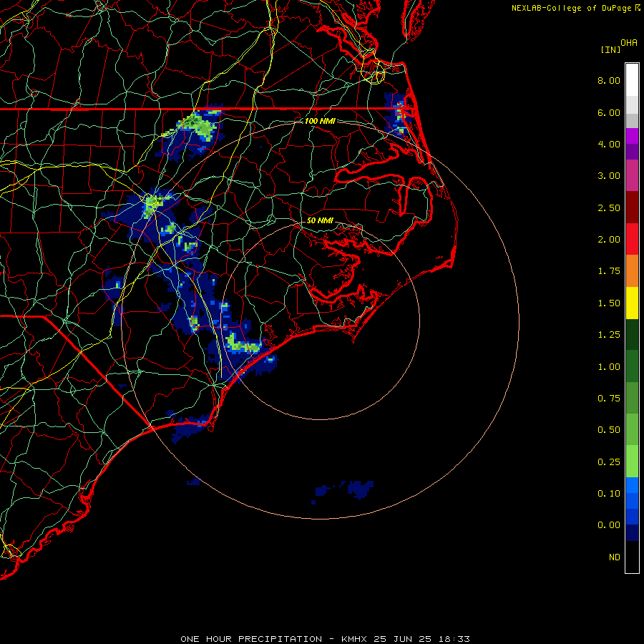The width and height of the screenshot is (644, 644).
Task: Select the 2.00 legend value
Action: [609, 240]
